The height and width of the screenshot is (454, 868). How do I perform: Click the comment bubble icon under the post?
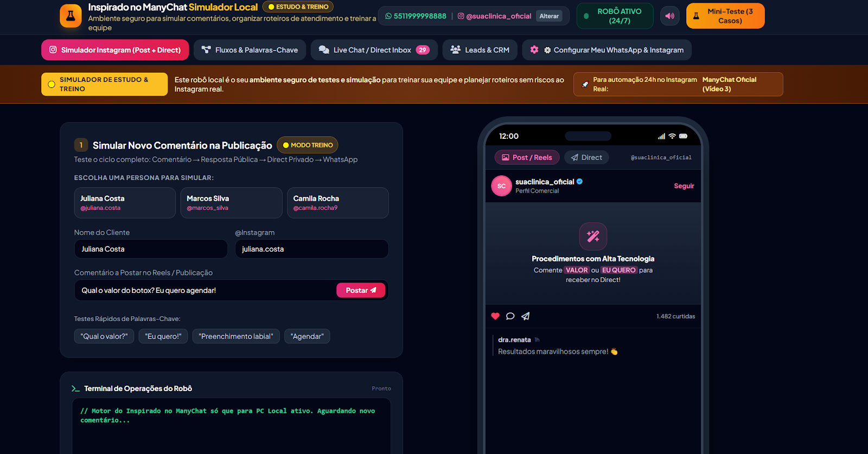coord(510,316)
